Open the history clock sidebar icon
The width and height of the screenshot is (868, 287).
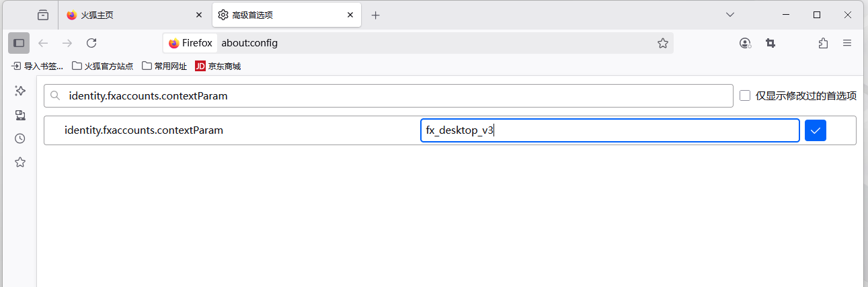coord(20,138)
